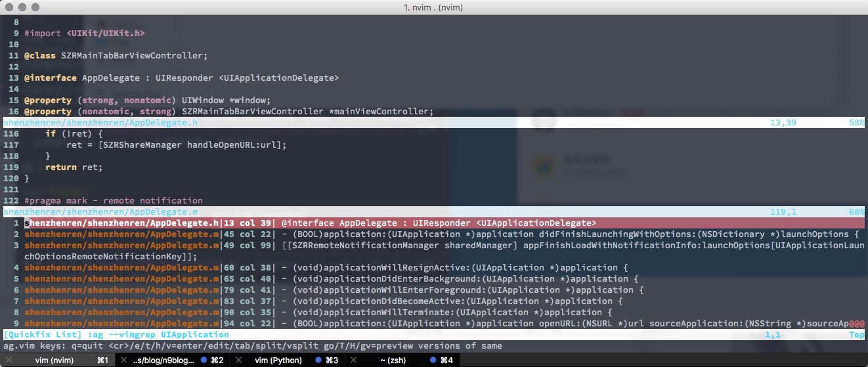The width and height of the screenshot is (868, 367).
Task: Click the yellow minimize window button
Action: [x=22, y=7]
